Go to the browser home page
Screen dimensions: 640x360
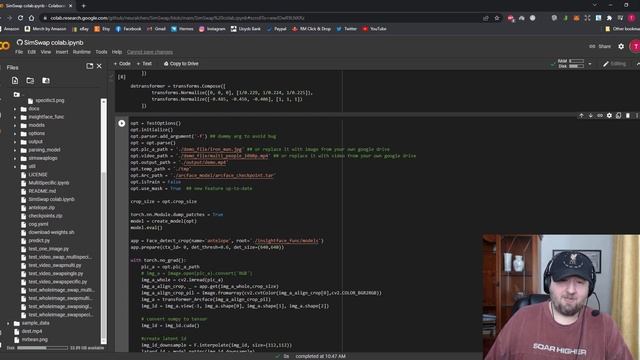point(31,18)
